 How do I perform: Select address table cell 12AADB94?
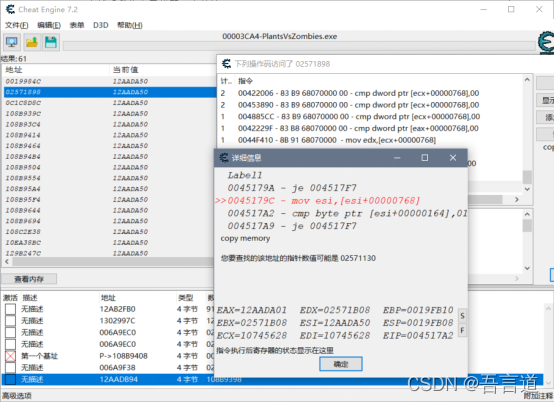tap(119, 379)
